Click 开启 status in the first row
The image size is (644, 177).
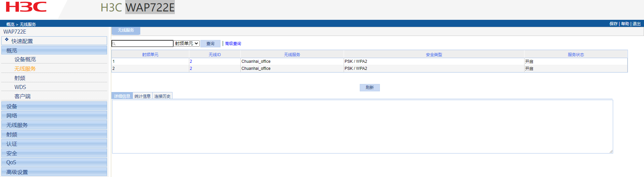click(529, 61)
